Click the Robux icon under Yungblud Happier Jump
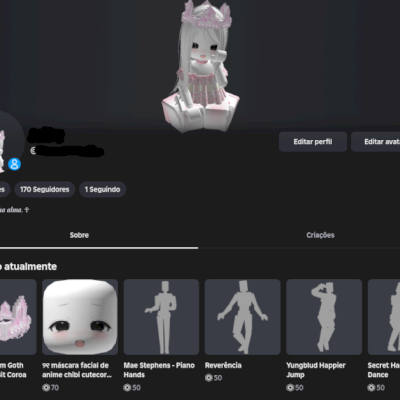The width and height of the screenshot is (400, 400). (x=290, y=388)
